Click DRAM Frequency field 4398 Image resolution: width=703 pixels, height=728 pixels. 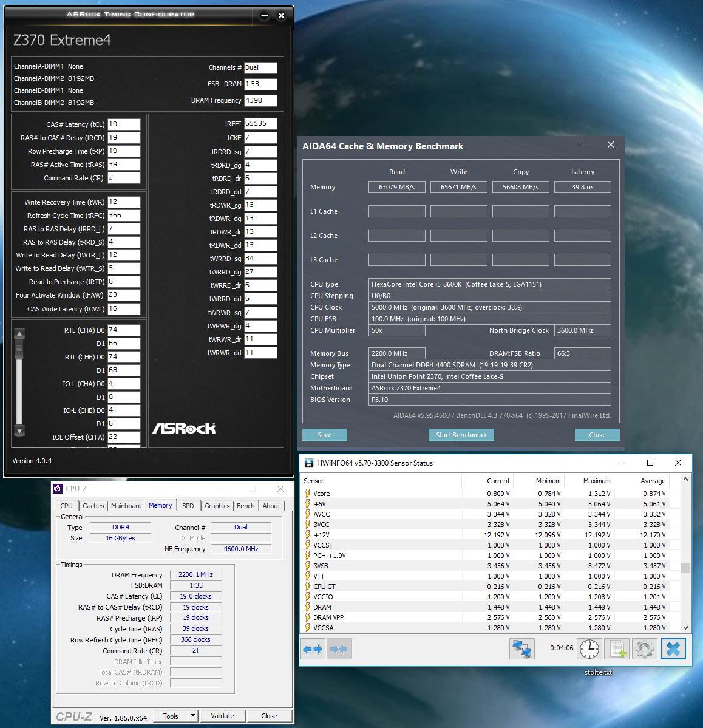[260, 100]
